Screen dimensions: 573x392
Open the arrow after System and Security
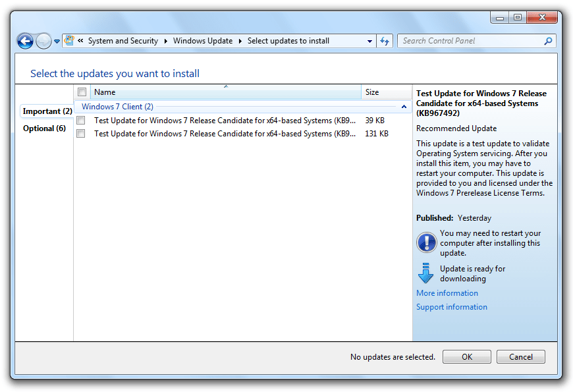pos(165,41)
